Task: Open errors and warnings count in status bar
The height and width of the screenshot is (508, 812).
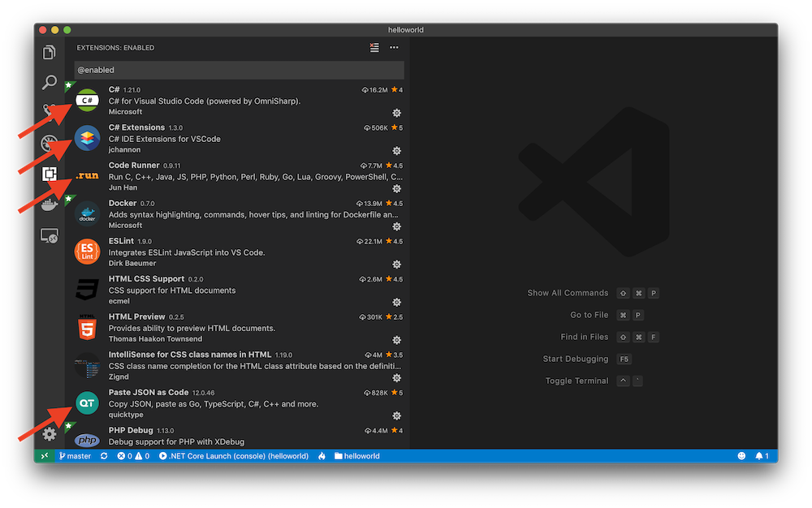Action: click(x=133, y=456)
